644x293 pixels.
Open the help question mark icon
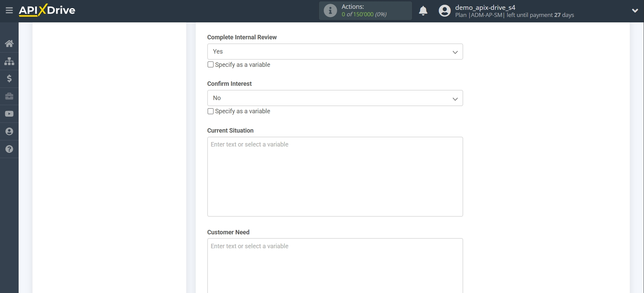click(x=9, y=149)
